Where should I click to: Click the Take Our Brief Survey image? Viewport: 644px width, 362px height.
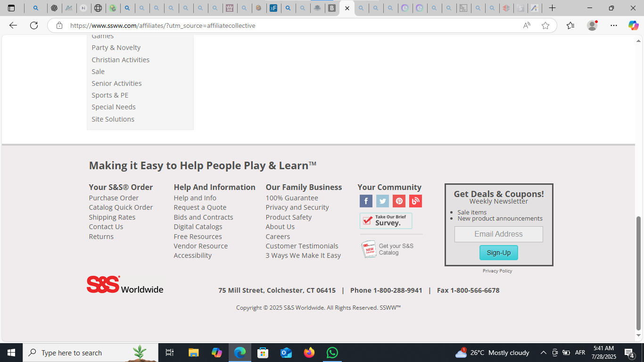click(386, 221)
